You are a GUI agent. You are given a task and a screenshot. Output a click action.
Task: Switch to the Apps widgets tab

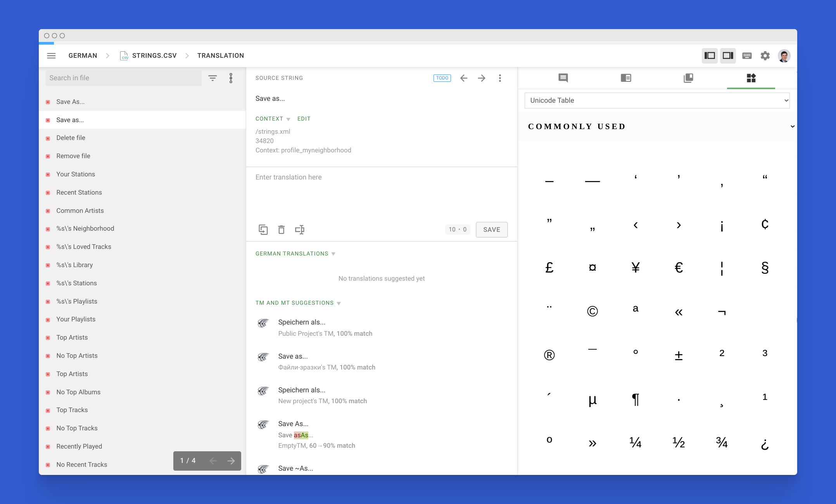[x=751, y=78]
